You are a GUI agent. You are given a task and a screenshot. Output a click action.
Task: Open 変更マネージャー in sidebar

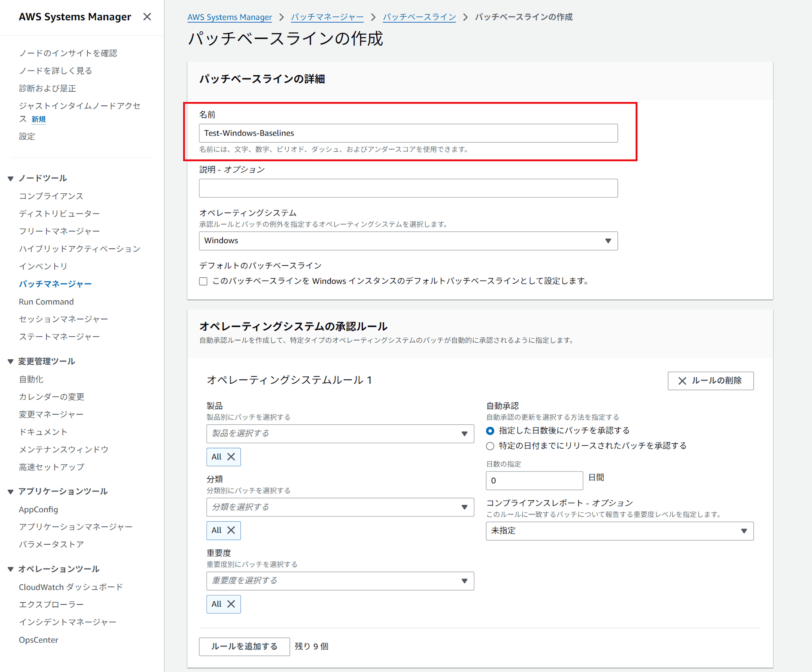(x=51, y=415)
